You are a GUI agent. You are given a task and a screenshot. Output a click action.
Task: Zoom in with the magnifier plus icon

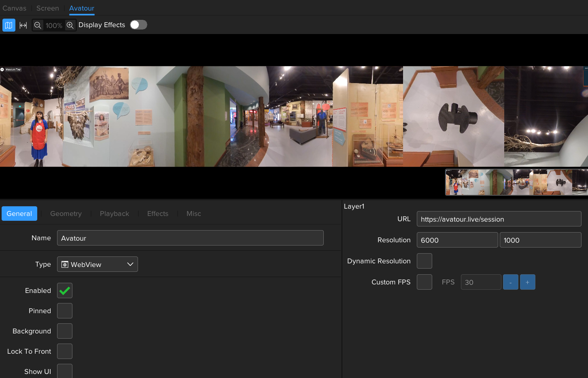coord(70,25)
